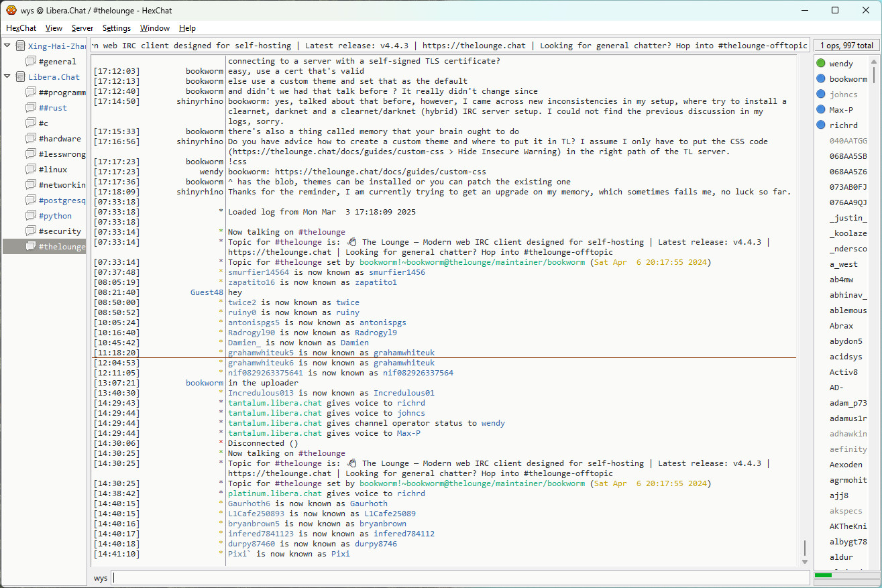Click the #lesswrong channel icon

coord(31,154)
